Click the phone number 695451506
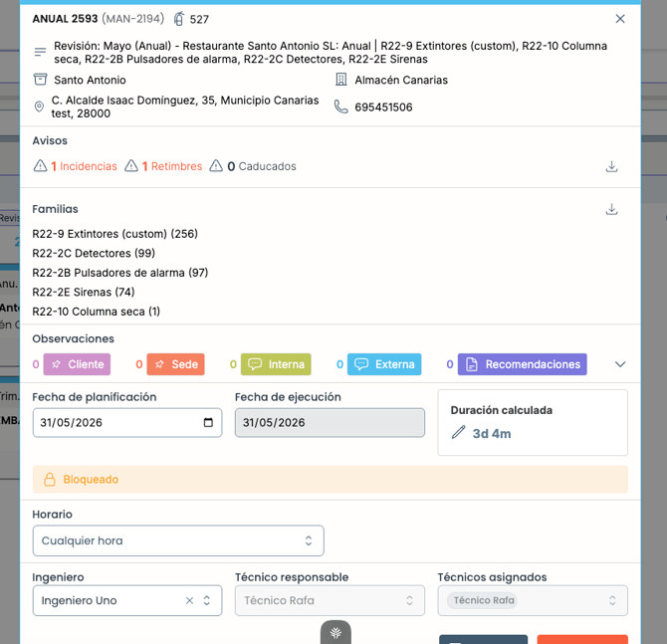Screen dimensions: 667x644 pos(383,107)
